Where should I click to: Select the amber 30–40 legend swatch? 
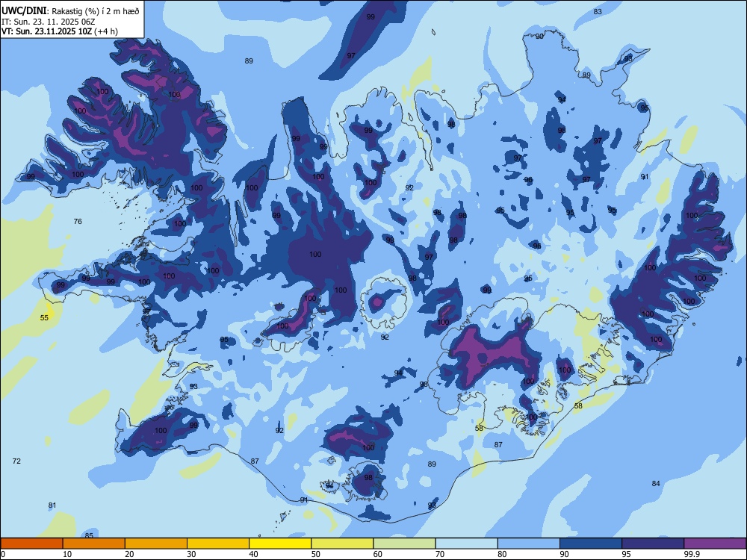pyautogui.click(x=218, y=544)
